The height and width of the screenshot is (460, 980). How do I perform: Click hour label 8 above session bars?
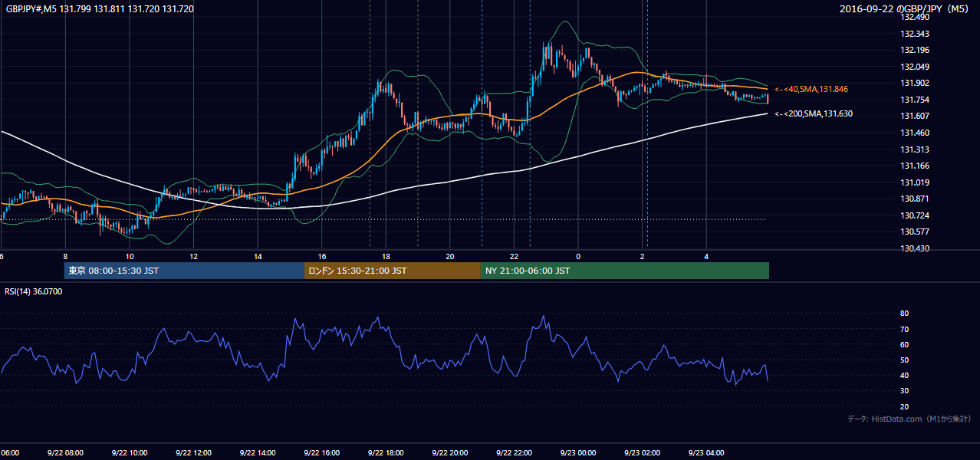[65, 257]
